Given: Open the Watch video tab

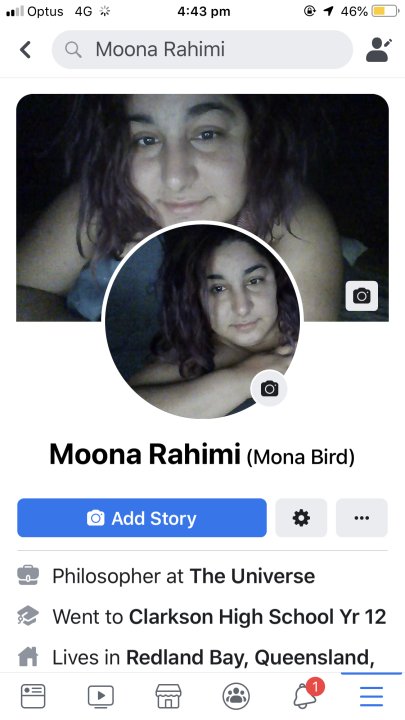Looking at the screenshot, I should pos(101,696).
